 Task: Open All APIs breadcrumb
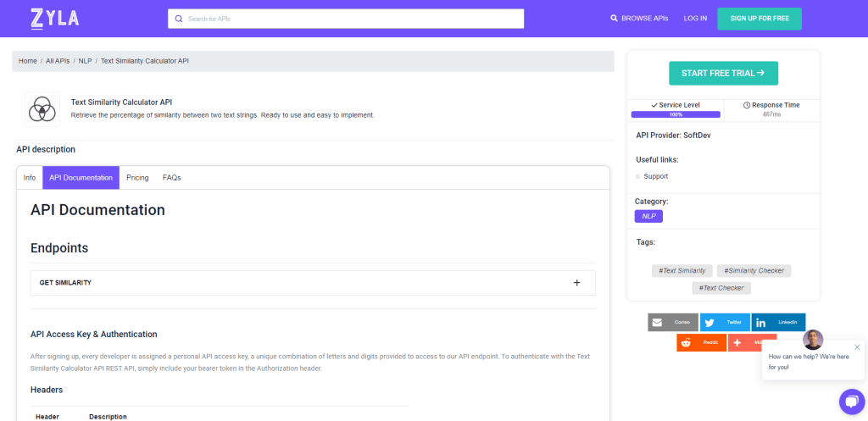[x=58, y=61]
